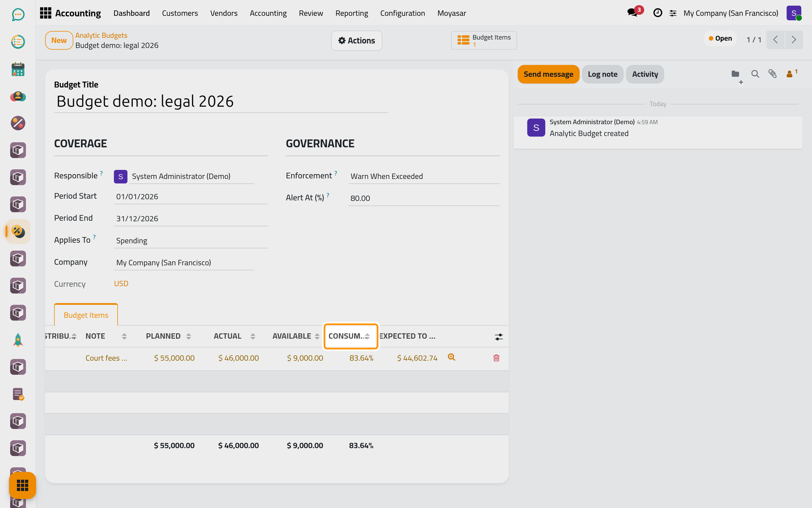812x508 pixels.
Task: Click the Send message button
Action: coord(548,74)
